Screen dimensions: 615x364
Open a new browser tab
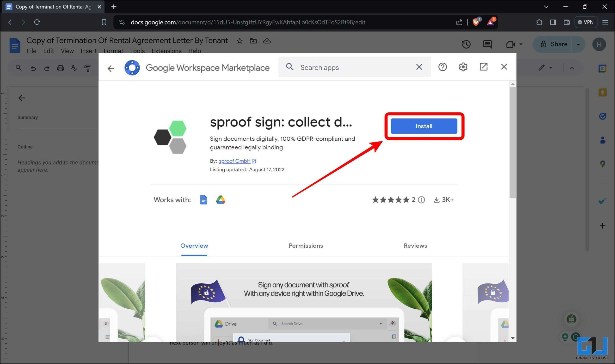113,7
